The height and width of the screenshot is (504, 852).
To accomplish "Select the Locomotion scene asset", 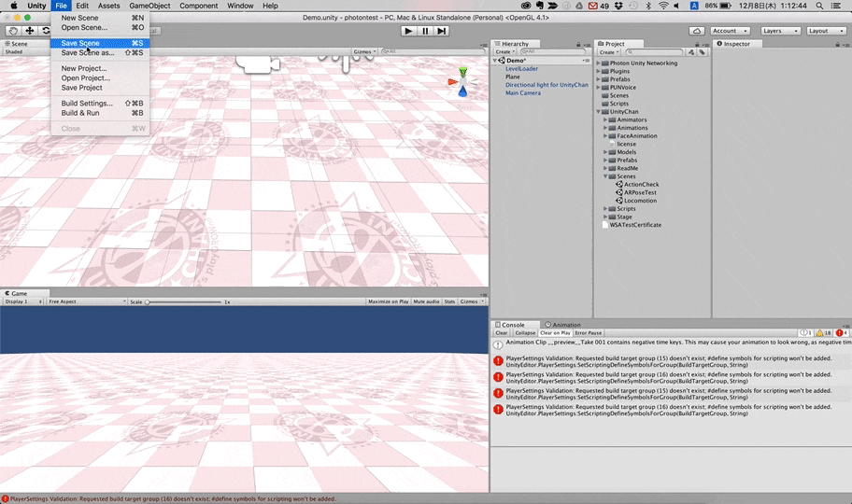I will (x=636, y=201).
